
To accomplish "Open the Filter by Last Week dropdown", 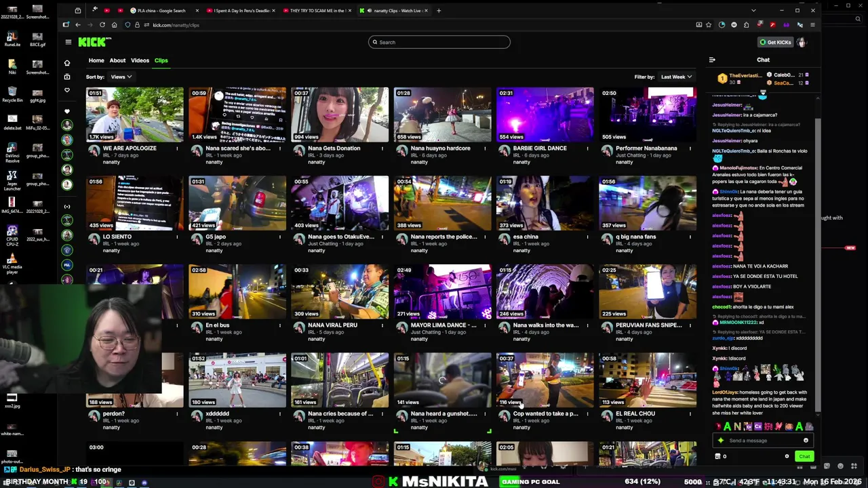I will [x=676, y=77].
